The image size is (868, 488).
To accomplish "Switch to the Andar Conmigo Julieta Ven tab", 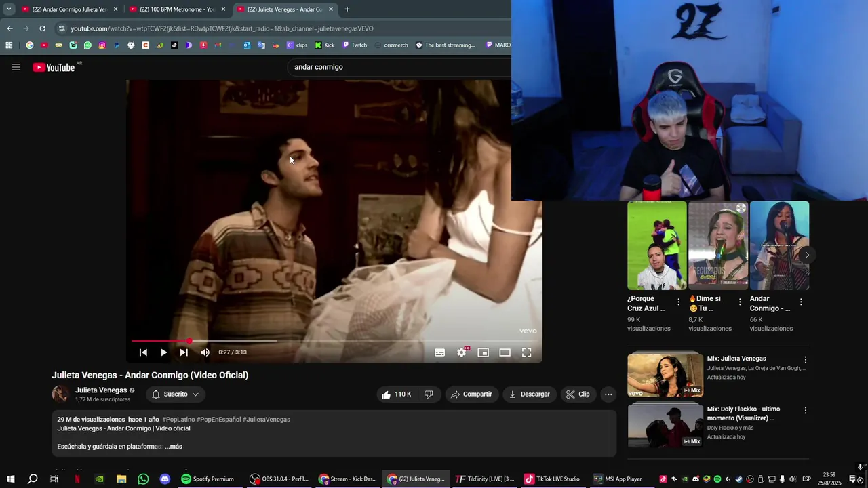I will [x=70, y=9].
